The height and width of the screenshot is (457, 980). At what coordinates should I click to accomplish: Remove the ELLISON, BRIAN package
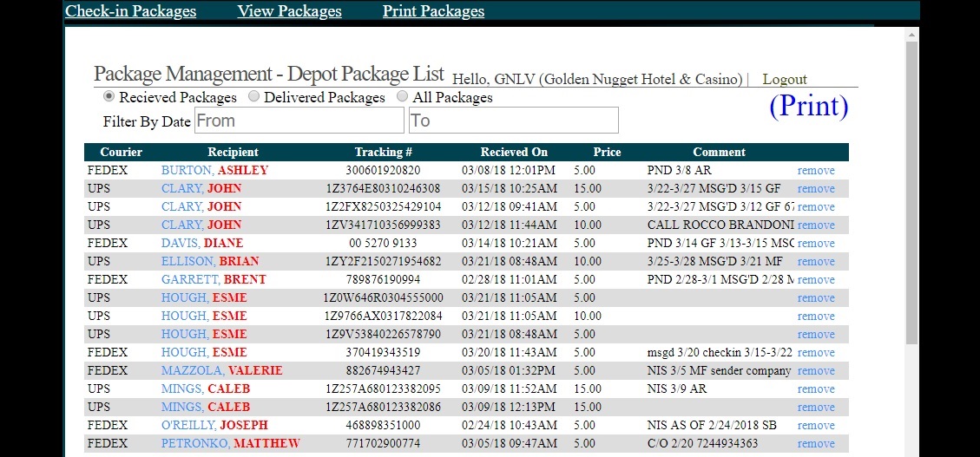(x=816, y=262)
